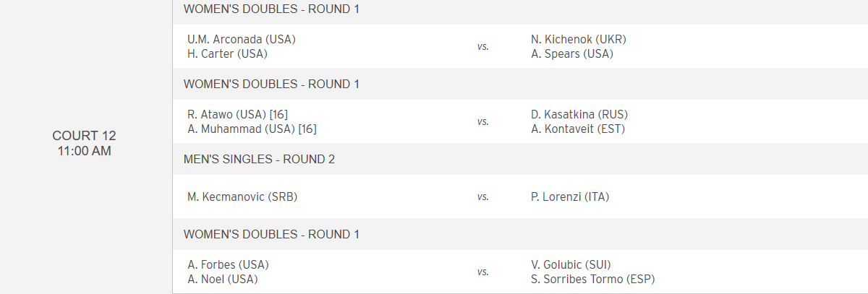Click A. Kontaveit (EST) name
This screenshot has height=294, width=868.
[x=577, y=129]
